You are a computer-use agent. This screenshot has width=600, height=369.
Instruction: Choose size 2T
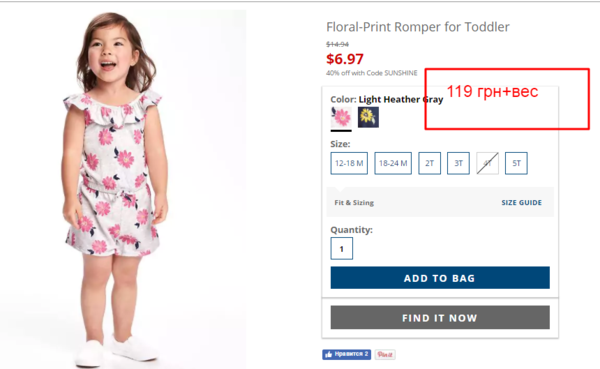pos(429,163)
